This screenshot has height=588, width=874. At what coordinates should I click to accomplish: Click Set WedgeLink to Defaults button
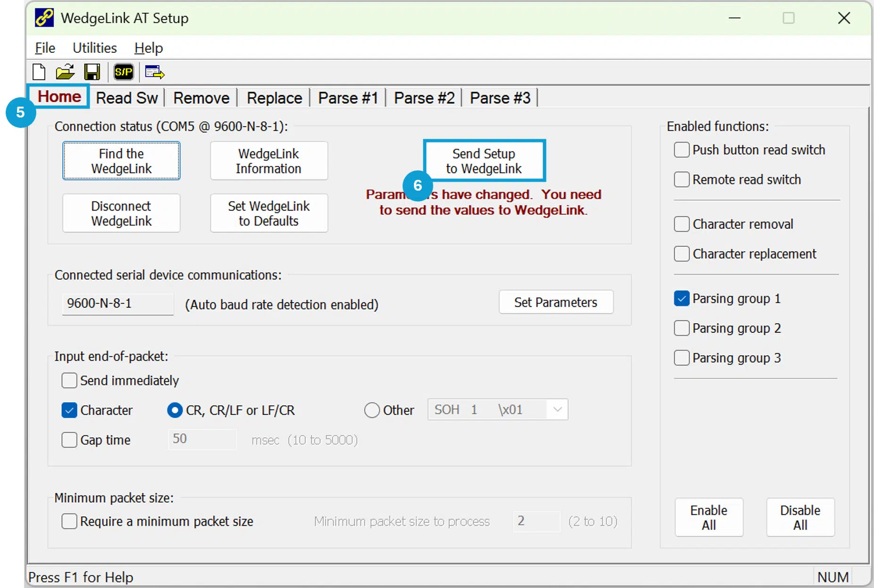click(269, 213)
